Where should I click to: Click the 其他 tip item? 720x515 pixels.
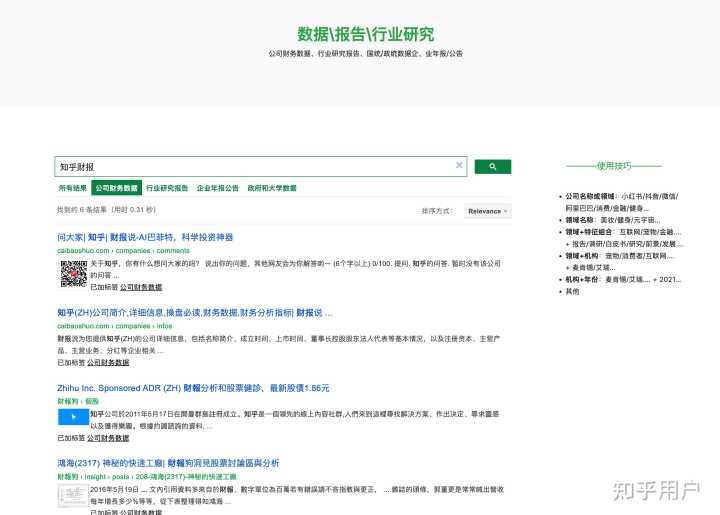click(x=572, y=291)
